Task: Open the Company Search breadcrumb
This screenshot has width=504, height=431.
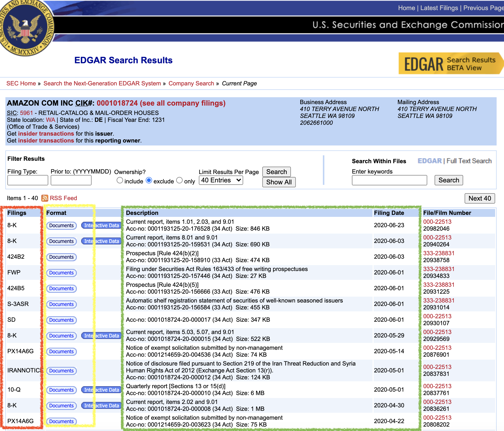Action: click(191, 83)
